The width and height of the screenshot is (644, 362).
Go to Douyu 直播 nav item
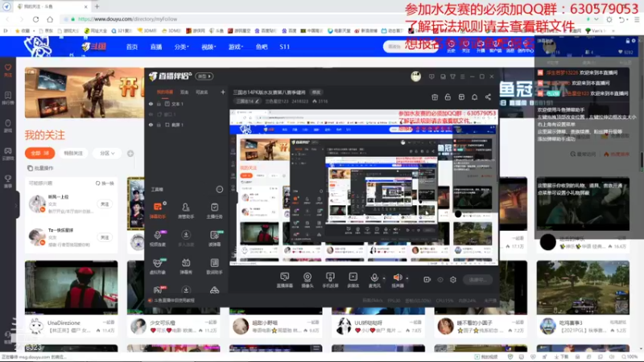156,47
